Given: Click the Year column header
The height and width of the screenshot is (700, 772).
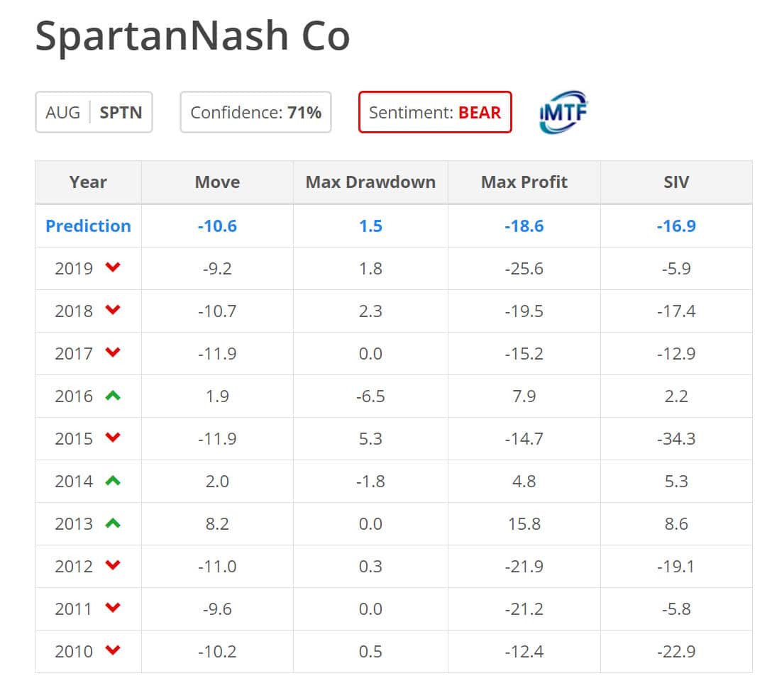Looking at the screenshot, I should [88, 182].
